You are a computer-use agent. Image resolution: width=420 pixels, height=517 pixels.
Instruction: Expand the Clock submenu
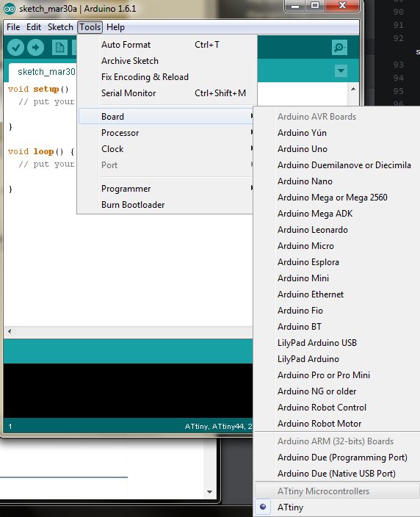166,148
